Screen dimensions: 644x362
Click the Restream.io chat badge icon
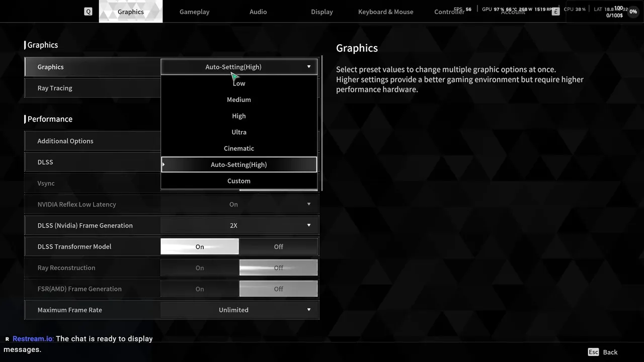pos(7,339)
